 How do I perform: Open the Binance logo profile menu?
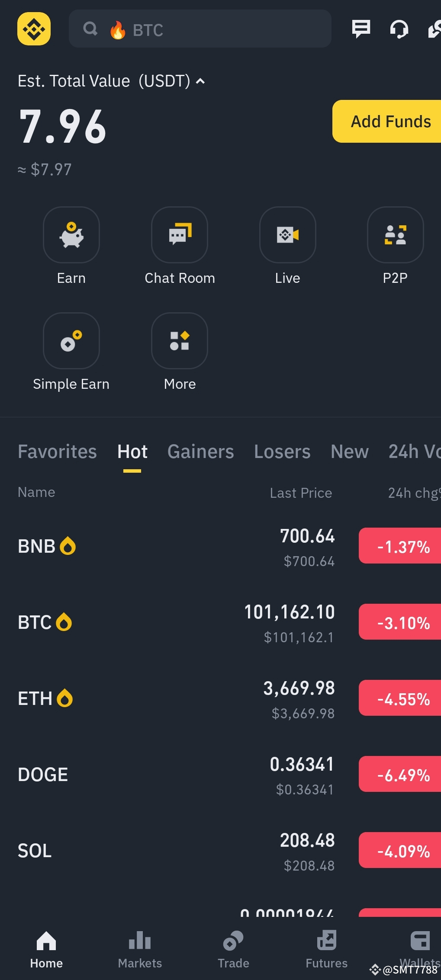pos(34,29)
